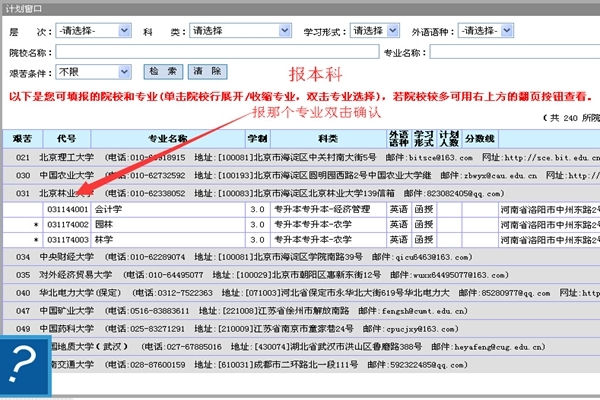Open the 层次 dropdown
Viewport: 600px width, 400px height.
point(94,31)
